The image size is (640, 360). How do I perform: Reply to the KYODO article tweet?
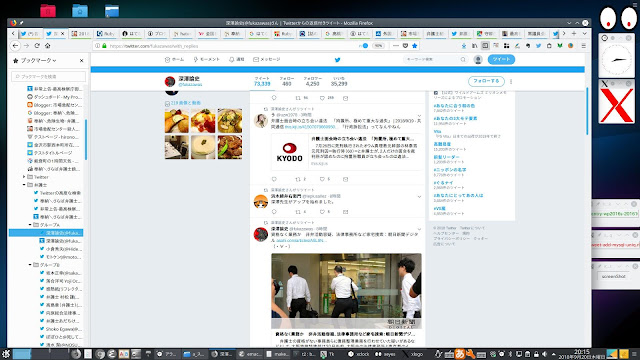274,179
